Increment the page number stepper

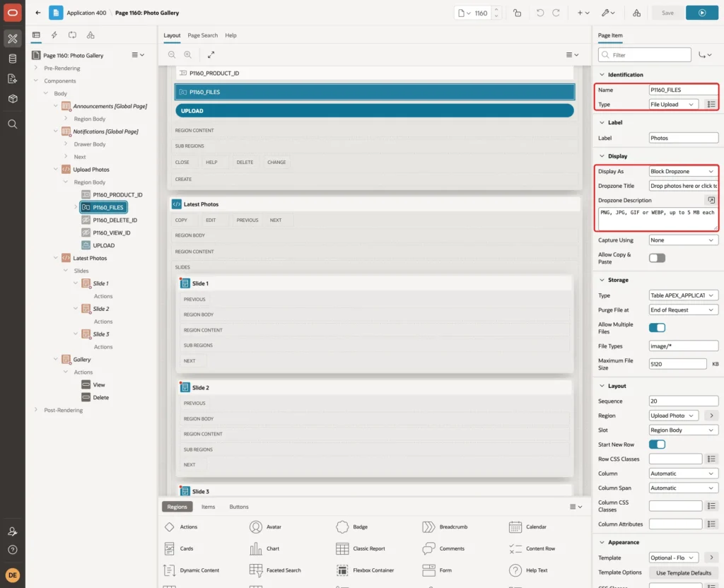[x=496, y=10]
